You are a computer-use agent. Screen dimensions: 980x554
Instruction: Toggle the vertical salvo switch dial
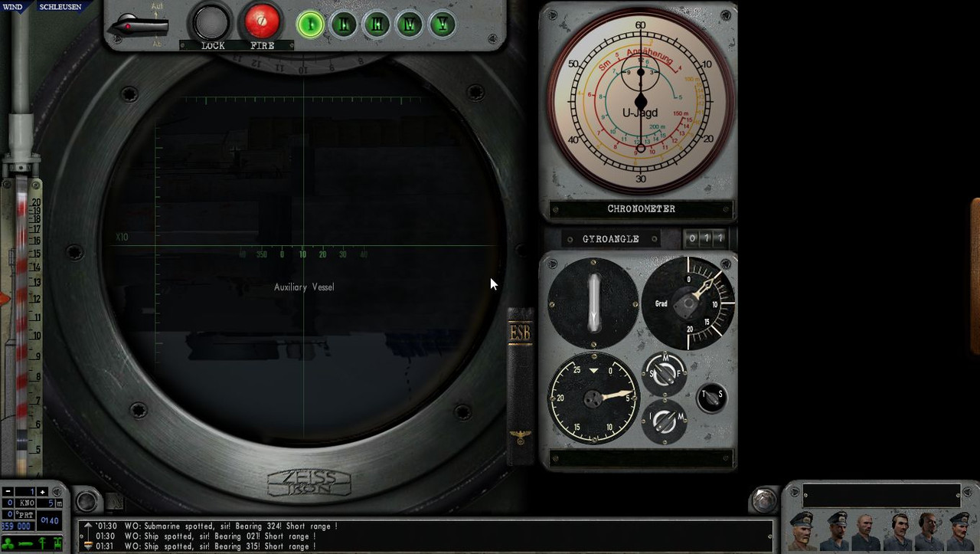[593, 303]
